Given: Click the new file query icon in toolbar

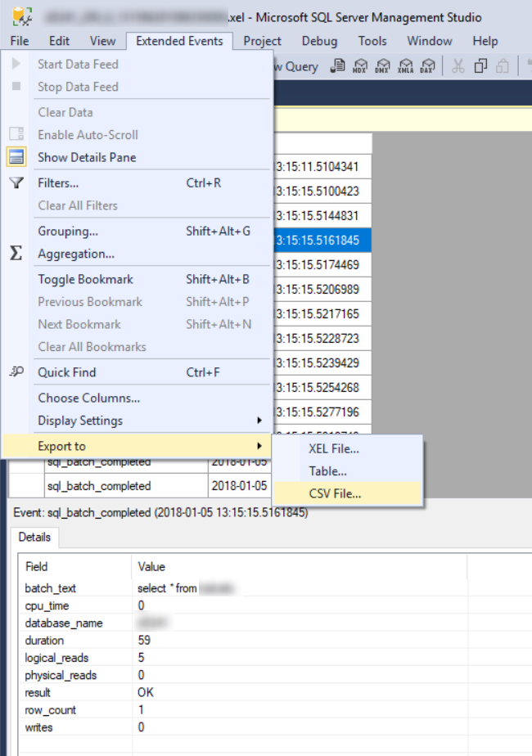Looking at the screenshot, I should (x=338, y=65).
